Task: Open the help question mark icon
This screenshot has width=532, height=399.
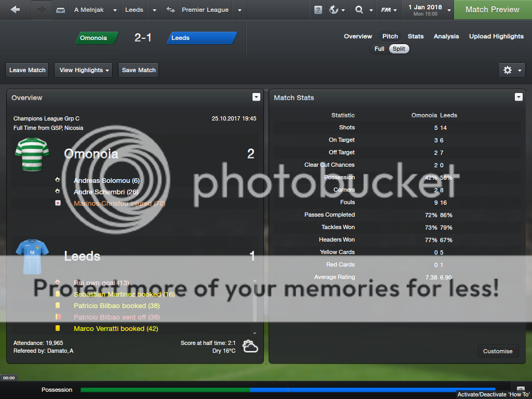Action: pos(318,10)
